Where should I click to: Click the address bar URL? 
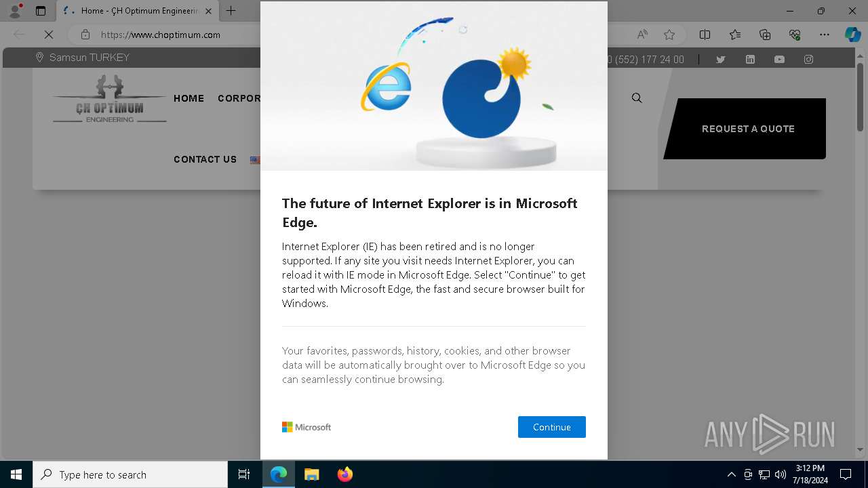point(161,35)
